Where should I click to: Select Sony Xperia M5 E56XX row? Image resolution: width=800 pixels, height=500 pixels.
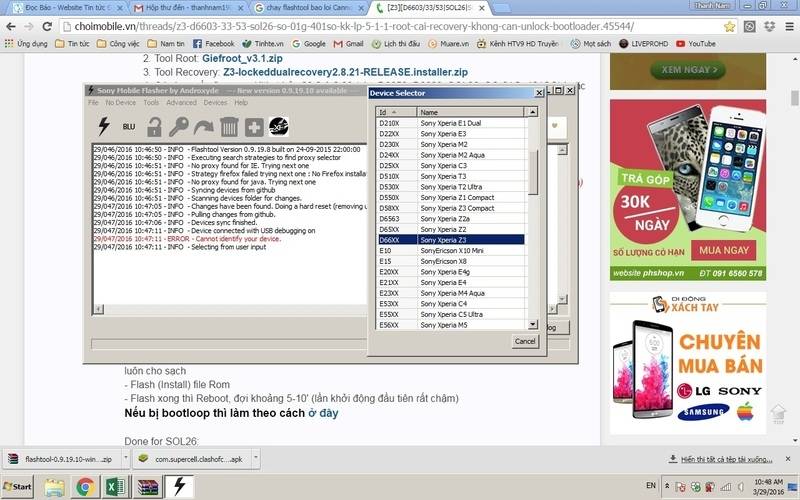coord(451,325)
